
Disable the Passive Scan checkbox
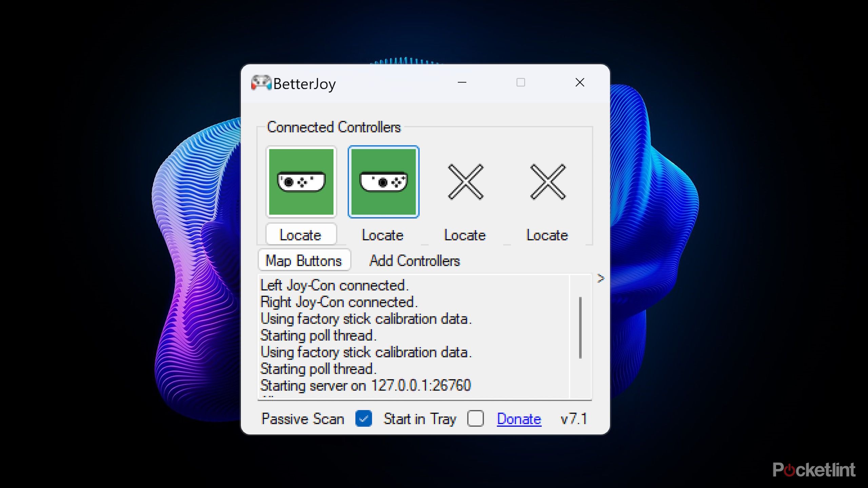[363, 419]
